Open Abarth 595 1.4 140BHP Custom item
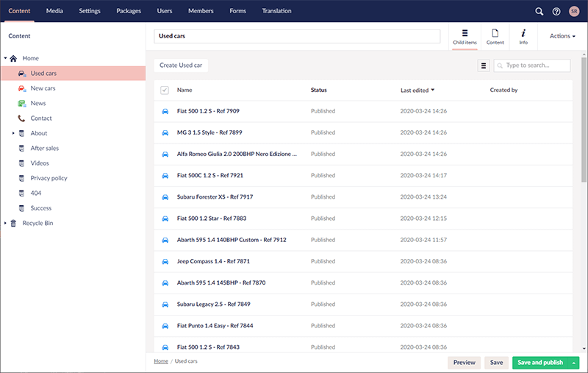This screenshot has width=588, height=373. [232, 240]
